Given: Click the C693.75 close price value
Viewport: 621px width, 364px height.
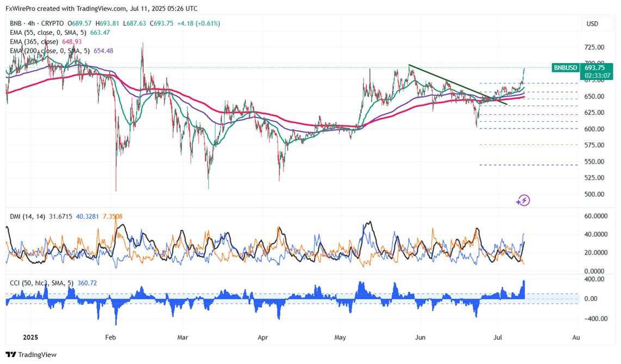Looking at the screenshot, I should coord(162,23).
